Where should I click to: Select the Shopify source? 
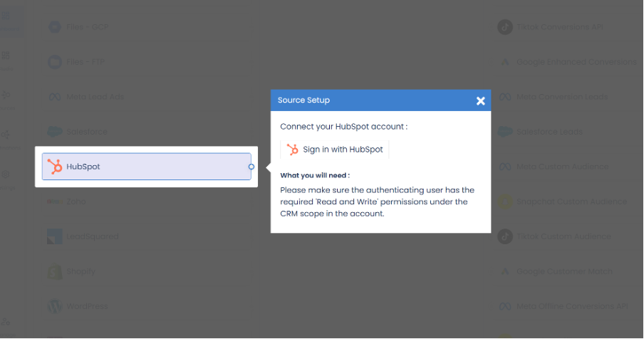point(147,271)
